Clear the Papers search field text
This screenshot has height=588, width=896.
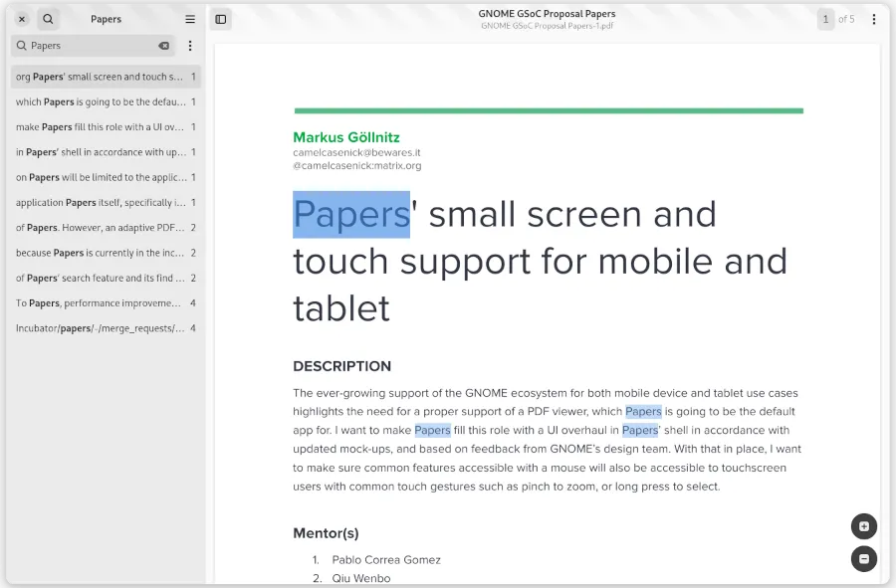pos(164,46)
